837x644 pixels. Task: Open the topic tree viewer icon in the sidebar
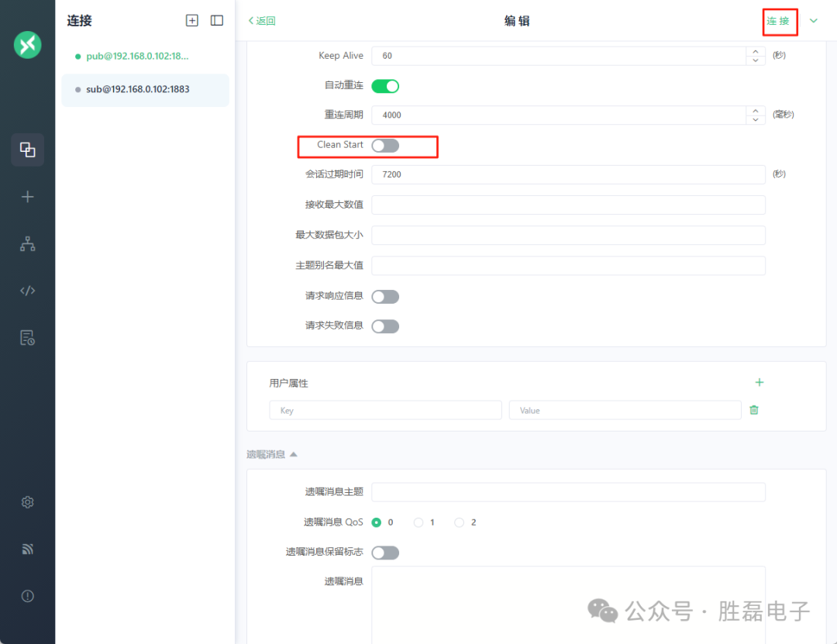(x=27, y=244)
